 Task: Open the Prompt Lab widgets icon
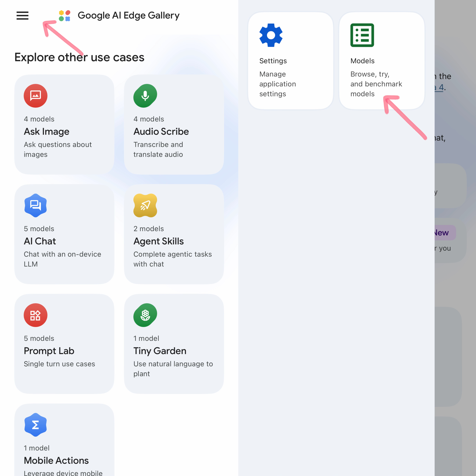click(35, 315)
